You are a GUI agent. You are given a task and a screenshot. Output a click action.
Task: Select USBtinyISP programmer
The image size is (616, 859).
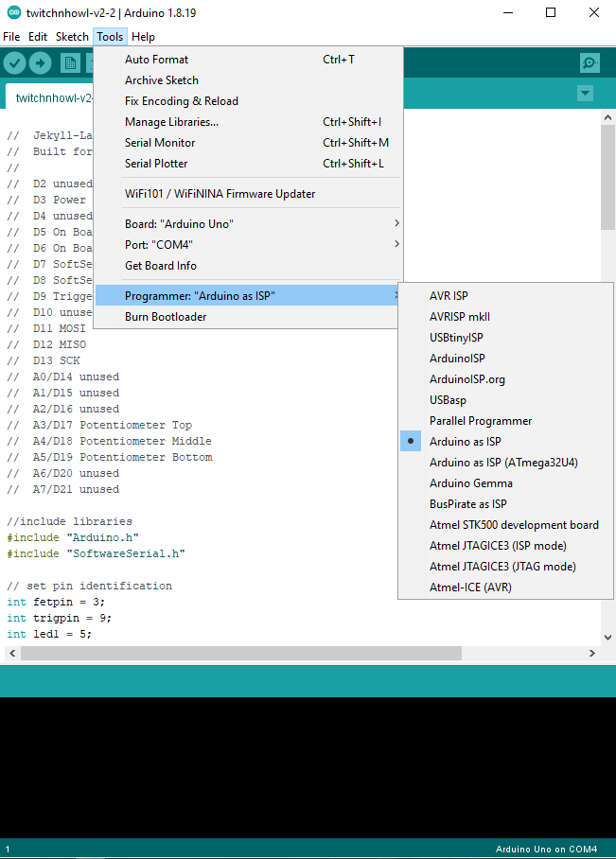point(505,338)
